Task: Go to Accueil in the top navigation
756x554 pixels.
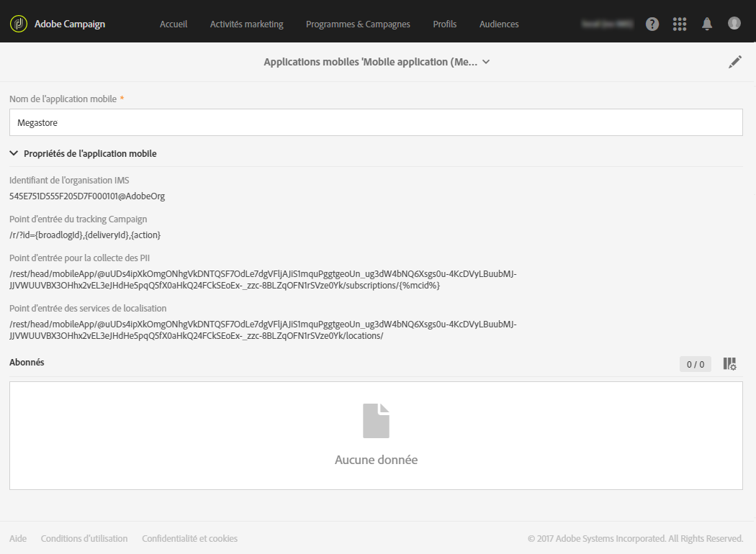Action: point(174,24)
